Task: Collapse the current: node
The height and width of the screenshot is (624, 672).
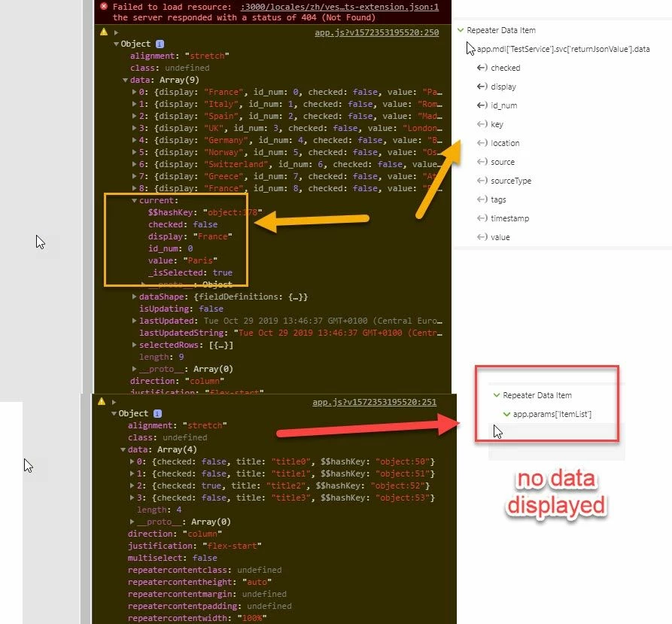Action: 134,200
